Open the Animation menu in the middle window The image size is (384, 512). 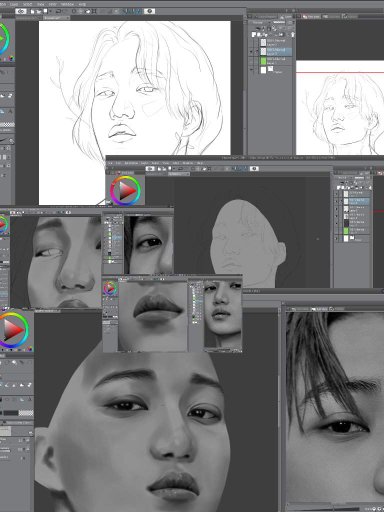click(x=131, y=163)
